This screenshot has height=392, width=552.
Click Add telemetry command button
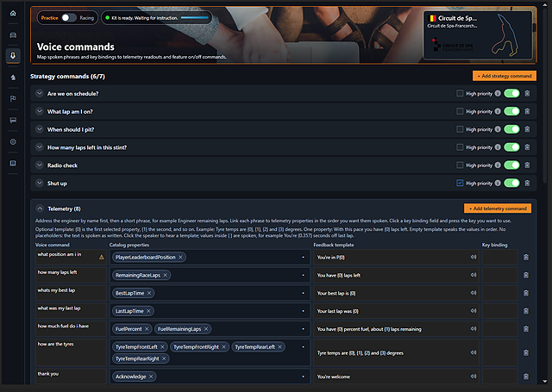(498, 208)
